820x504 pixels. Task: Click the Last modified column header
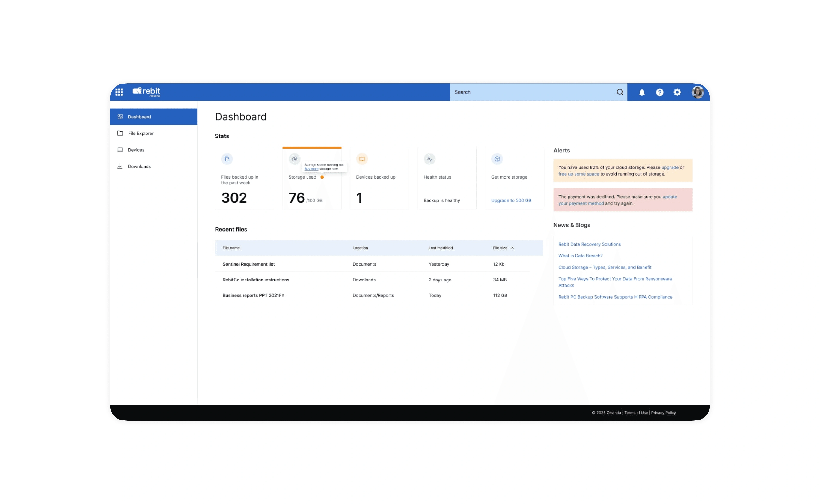click(x=440, y=248)
